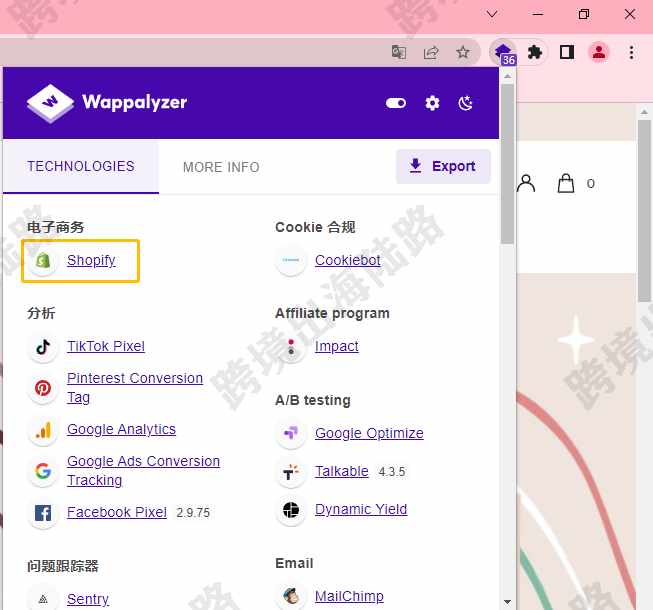Open the Chrome extensions puzzle icon
This screenshot has height=610, width=653.
click(534, 52)
